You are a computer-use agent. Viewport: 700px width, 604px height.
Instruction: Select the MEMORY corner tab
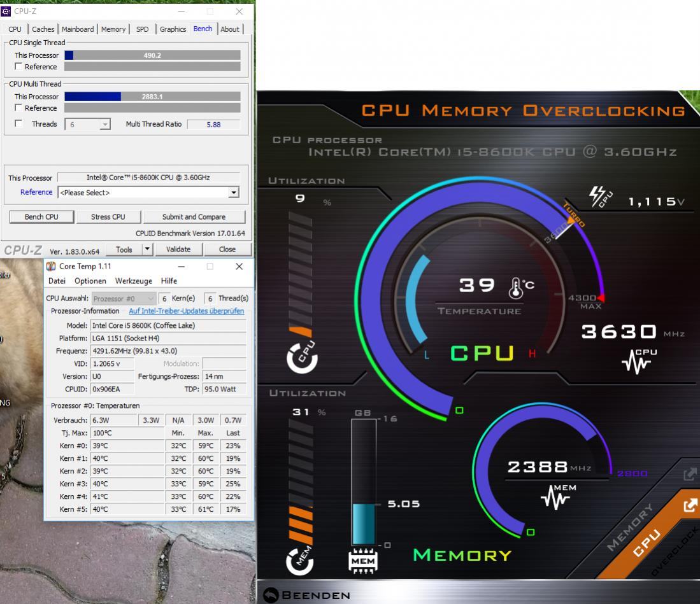coord(630,527)
